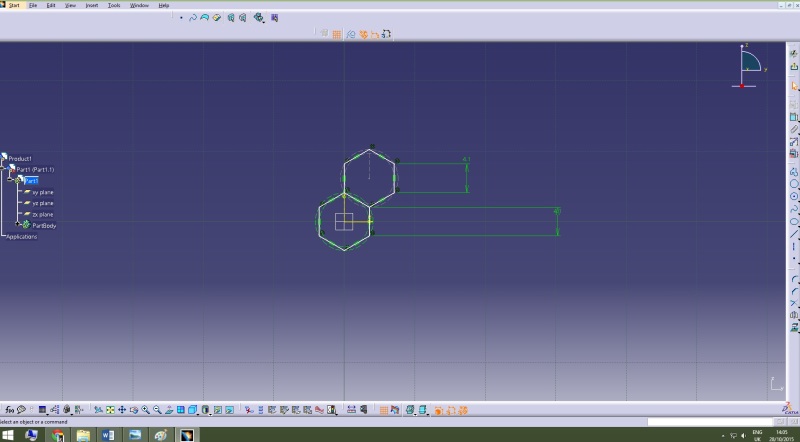Open the Insert menu
The width and height of the screenshot is (800, 442).
(x=92, y=5)
